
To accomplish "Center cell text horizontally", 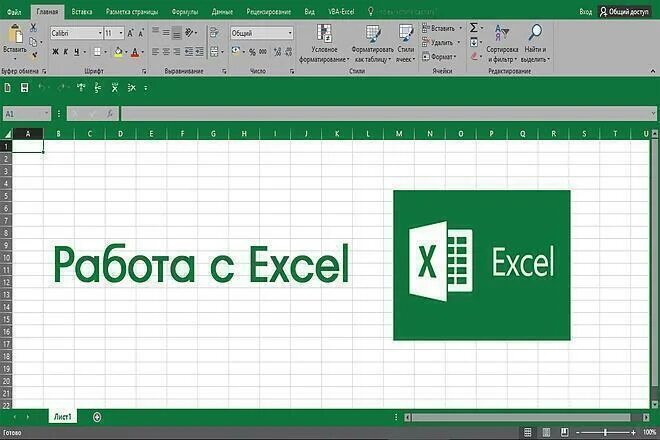I will coord(166,52).
